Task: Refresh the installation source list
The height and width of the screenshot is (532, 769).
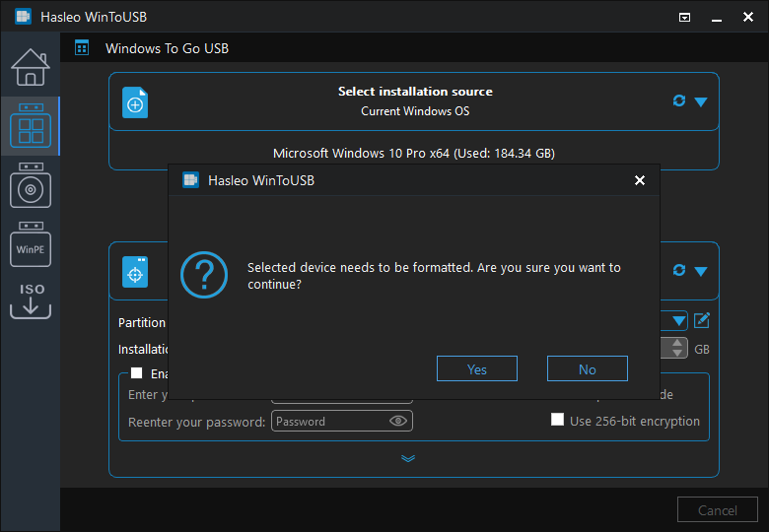Action: point(678,100)
